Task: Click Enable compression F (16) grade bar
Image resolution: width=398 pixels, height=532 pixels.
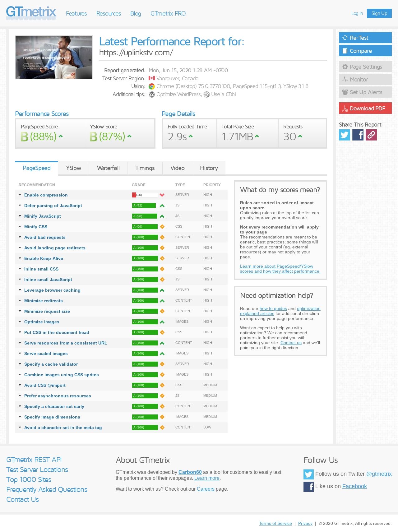Action: click(x=145, y=195)
